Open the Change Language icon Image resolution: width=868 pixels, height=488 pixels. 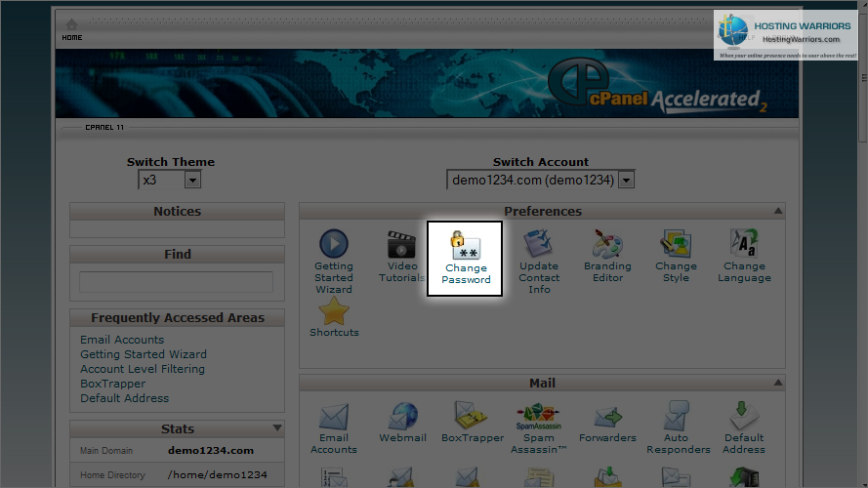[743, 243]
